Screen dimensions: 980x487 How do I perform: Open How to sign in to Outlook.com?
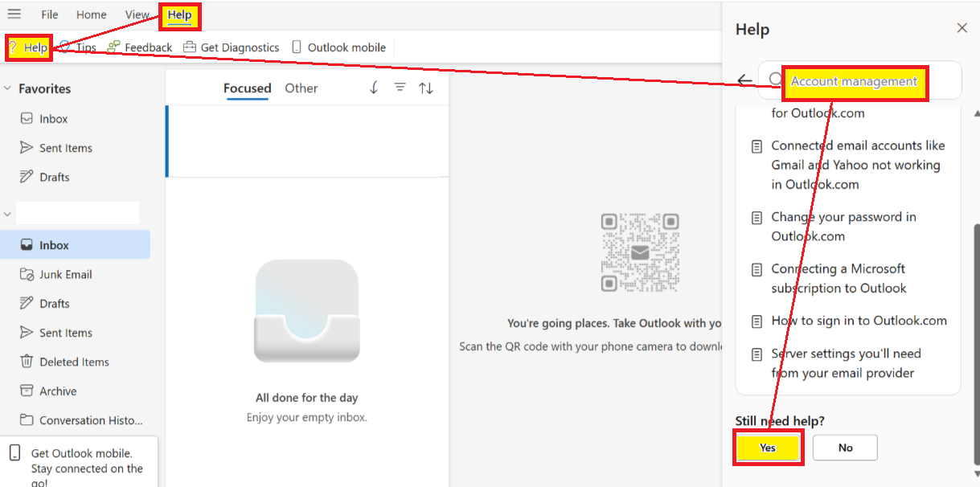[x=849, y=321]
